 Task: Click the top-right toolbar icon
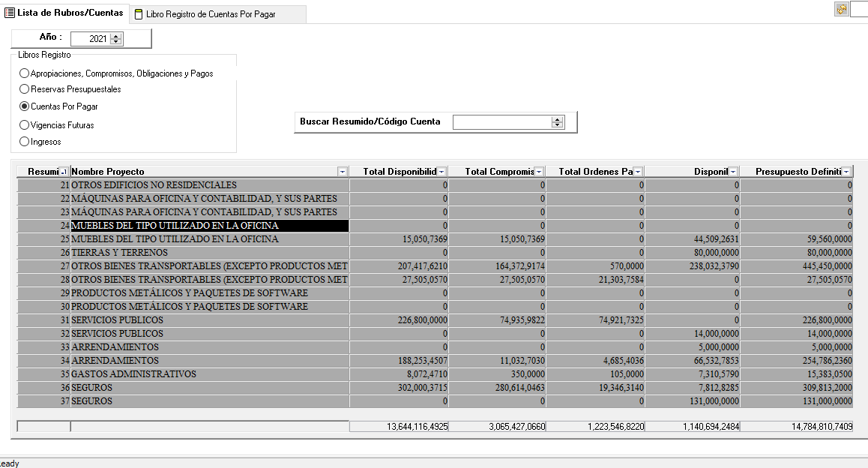[x=842, y=9]
